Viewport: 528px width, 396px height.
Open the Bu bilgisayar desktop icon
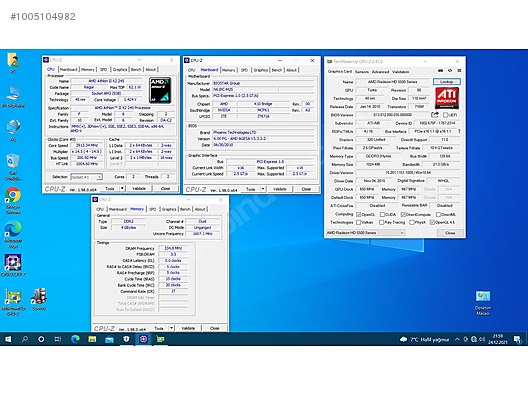[x=13, y=97]
